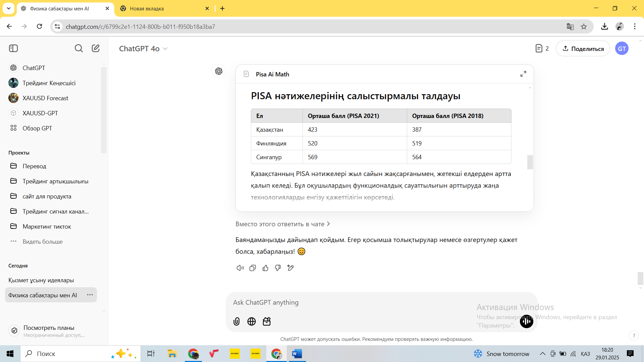Open options for Физика сабақтары chat

coord(90,295)
